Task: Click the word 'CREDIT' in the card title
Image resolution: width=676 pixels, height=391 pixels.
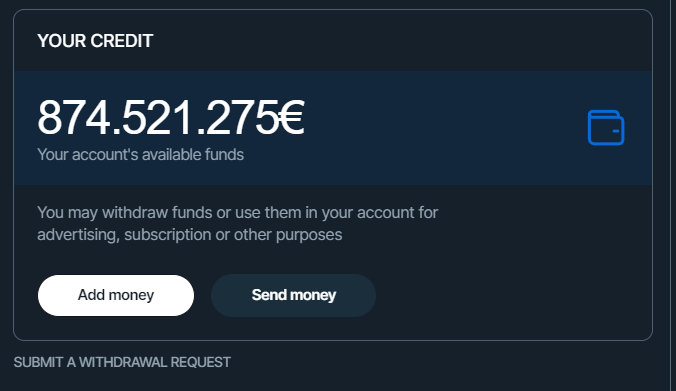Action: (x=122, y=41)
